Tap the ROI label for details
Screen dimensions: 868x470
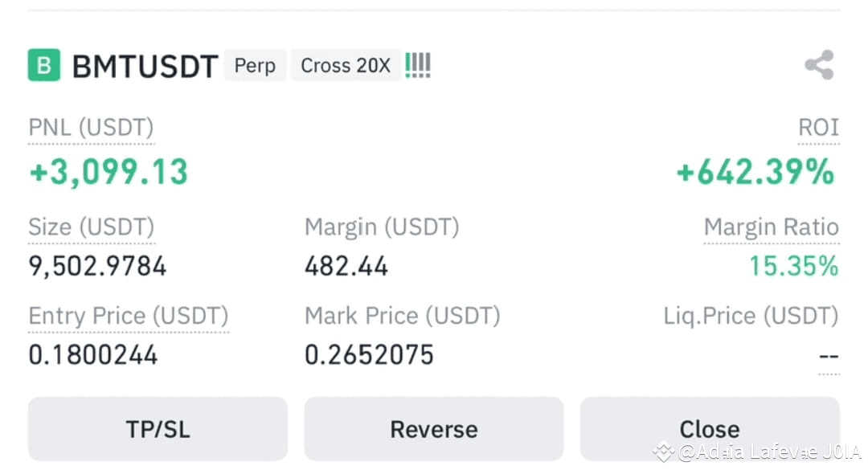819,128
